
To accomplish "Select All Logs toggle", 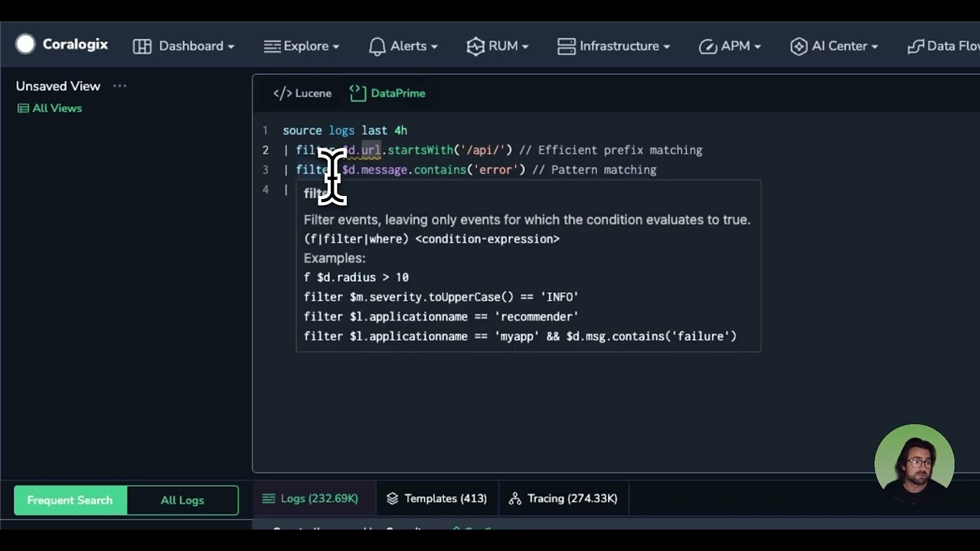I will [182, 500].
